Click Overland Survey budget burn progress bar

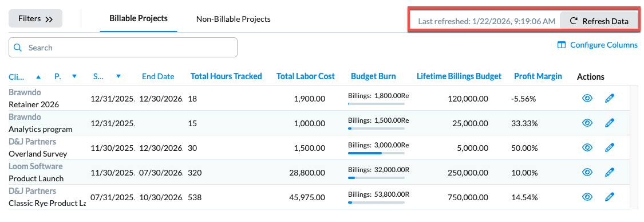pyautogui.click(x=376, y=153)
